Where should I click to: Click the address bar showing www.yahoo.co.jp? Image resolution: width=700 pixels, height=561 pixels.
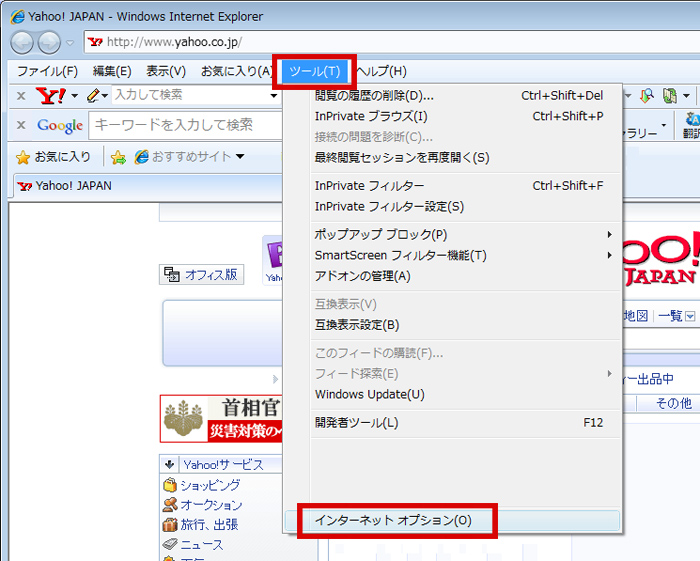coord(393,42)
